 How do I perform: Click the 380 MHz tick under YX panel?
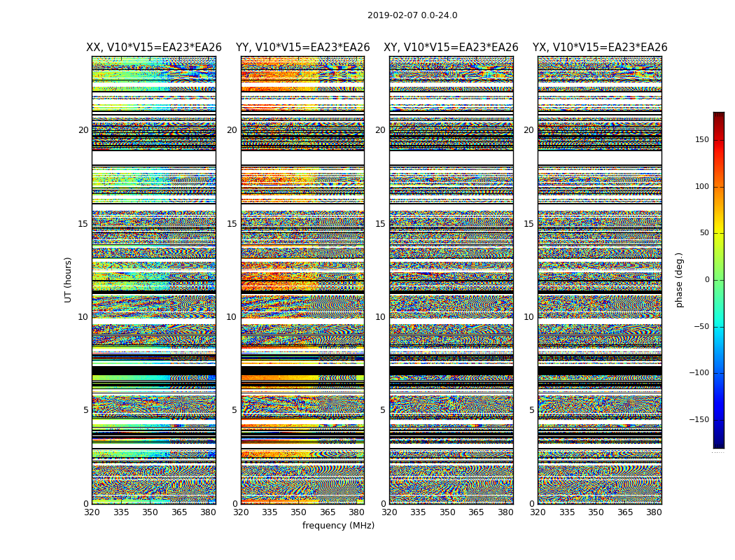tap(654, 512)
